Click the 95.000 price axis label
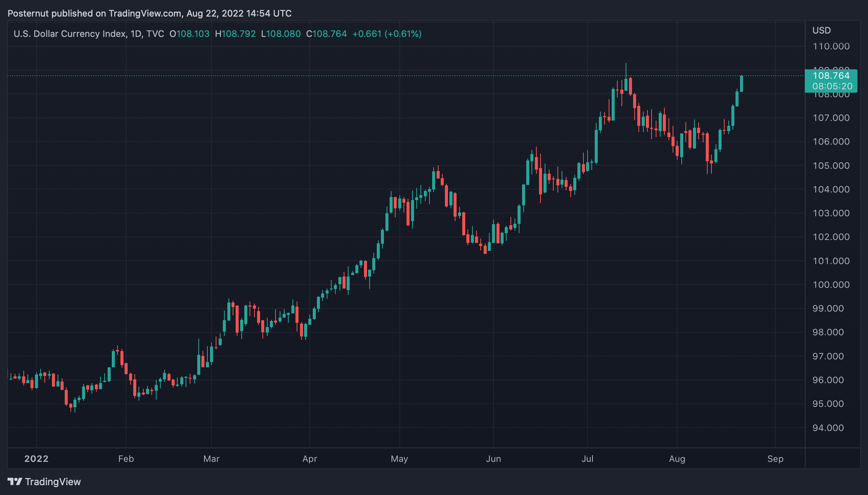The image size is (868, 495). 828,404
